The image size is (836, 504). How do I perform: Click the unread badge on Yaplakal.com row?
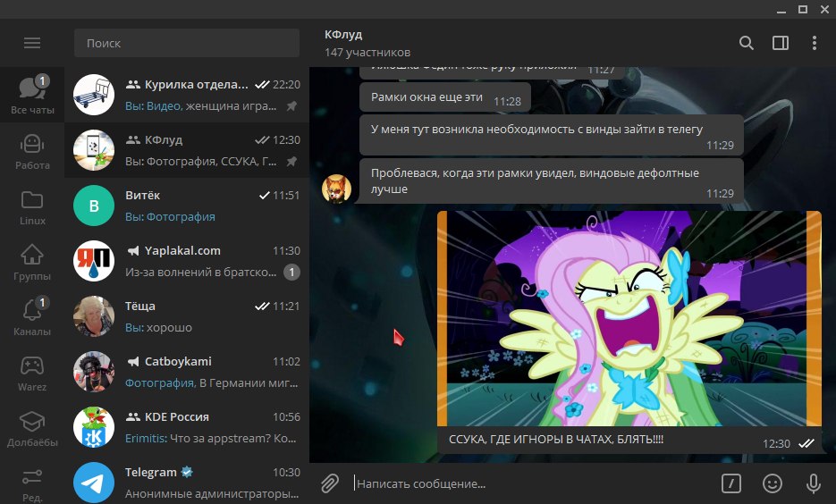coord(291,273)
